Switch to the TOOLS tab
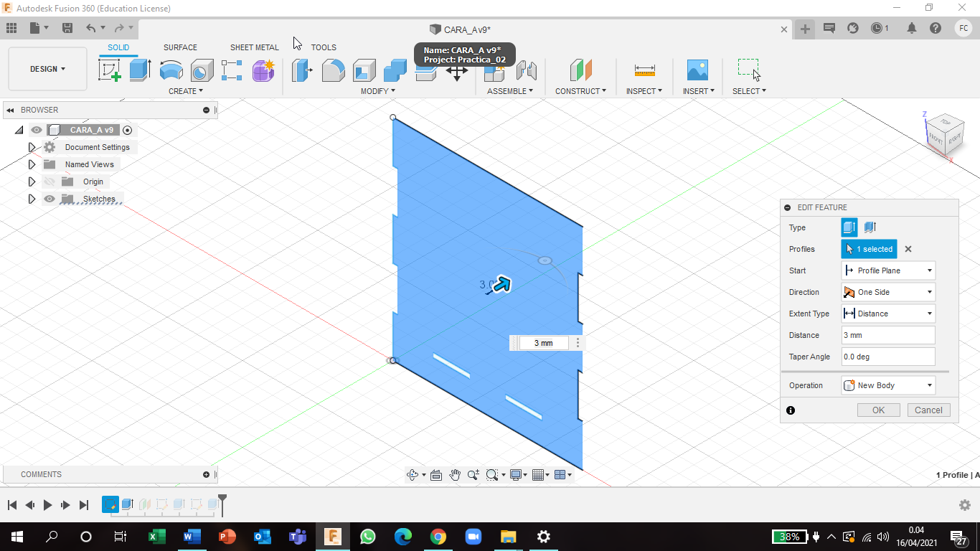This screenshot has width=980, height=551. [x=324, y=47]
